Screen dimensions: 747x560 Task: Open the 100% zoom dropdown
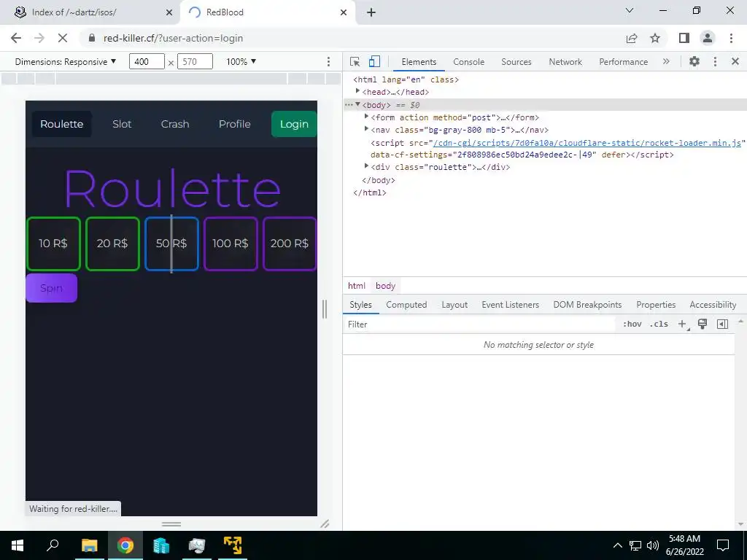pos(241,61)
